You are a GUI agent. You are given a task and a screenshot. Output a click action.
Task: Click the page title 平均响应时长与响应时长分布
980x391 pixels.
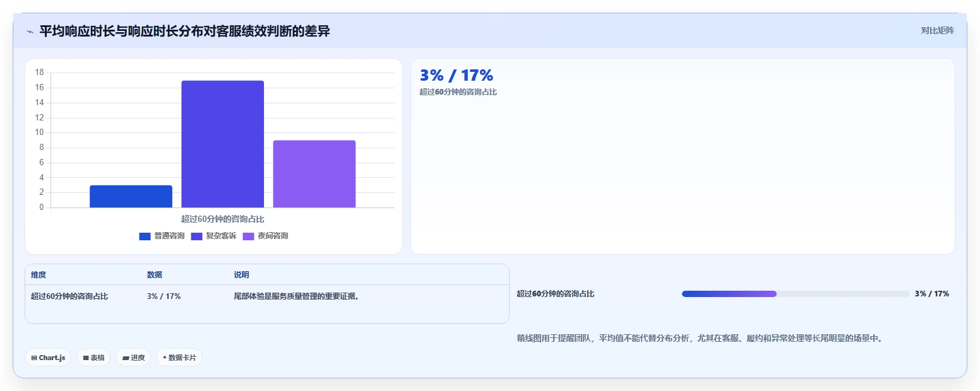tap(184, 31)
